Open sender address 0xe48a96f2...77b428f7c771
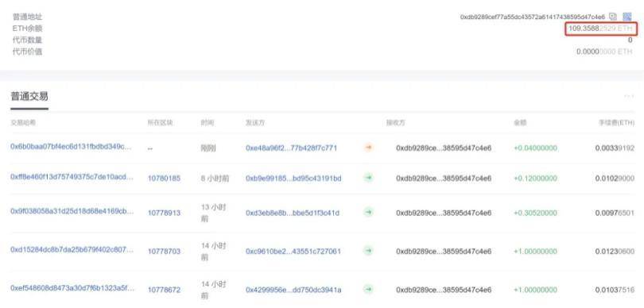644x308 pixels. click(x=291, y=148)
